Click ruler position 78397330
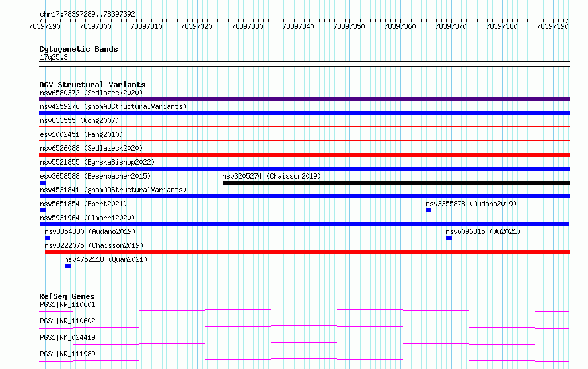The image size is (588, 369). point(248,26)
